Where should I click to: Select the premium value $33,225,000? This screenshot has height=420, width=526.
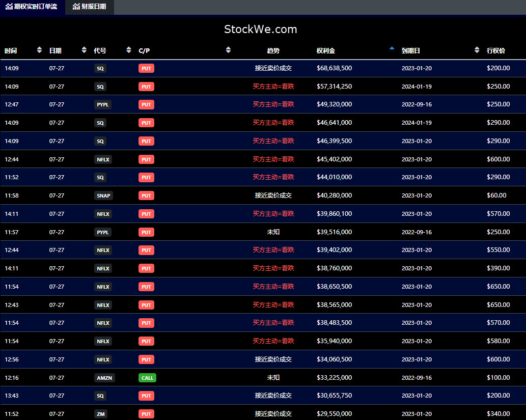click(x=334, y=377)
